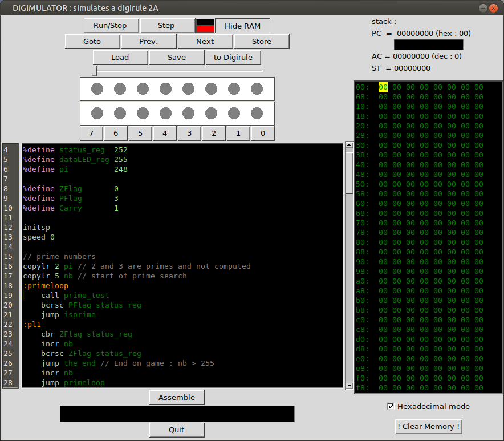Click line number 28 in gutter
This screenshot has width=504, height=441.
8,382
